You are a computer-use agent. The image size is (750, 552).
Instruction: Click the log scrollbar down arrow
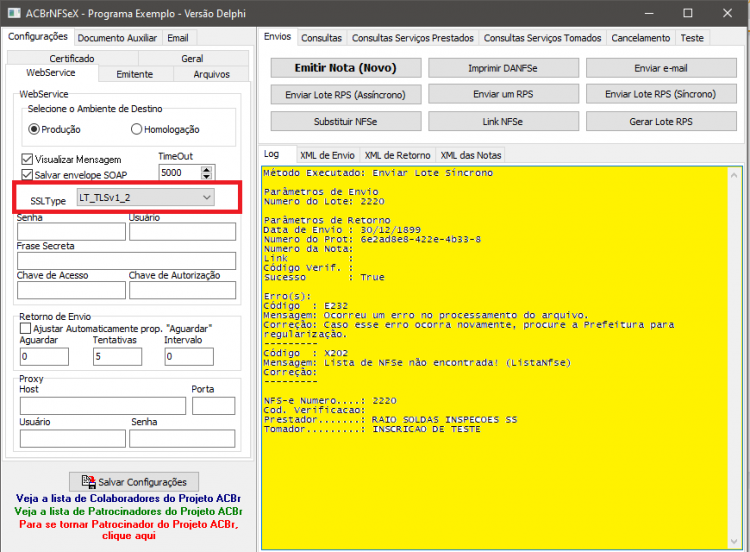pos(734,541)
